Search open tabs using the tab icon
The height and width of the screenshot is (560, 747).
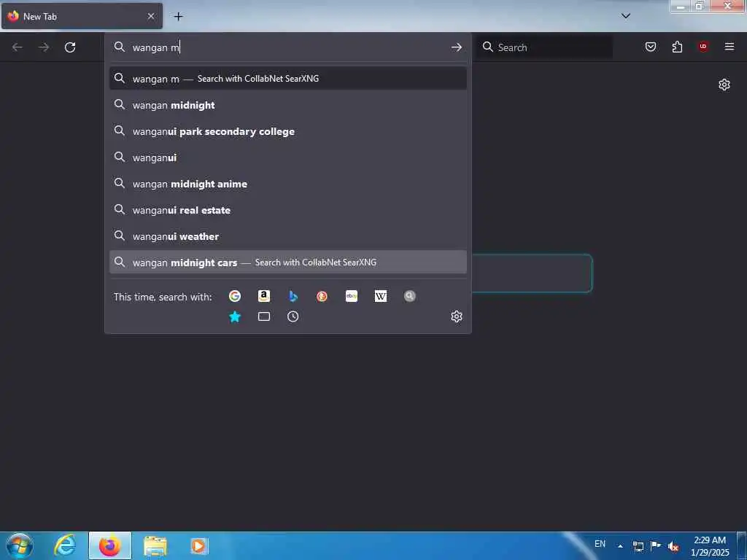click(x=264, y=316)
